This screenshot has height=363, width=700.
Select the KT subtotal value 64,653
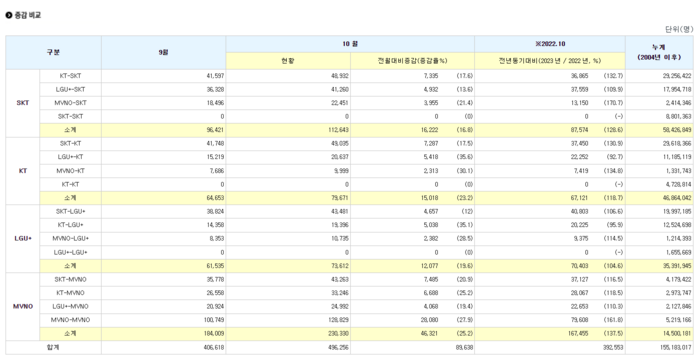point(215,198)
